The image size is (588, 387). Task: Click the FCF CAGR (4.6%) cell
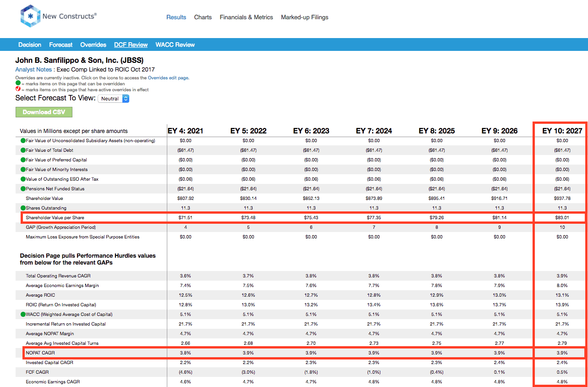186,372
